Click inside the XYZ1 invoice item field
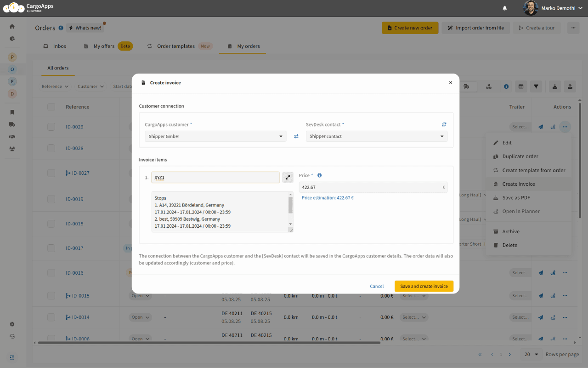This screenshot has height=368, width=588. [x=215, y=177]
